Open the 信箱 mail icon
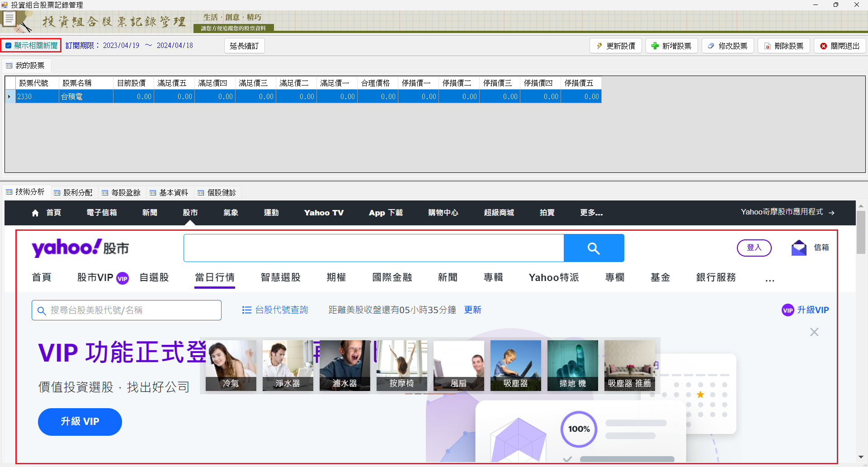The height and width of the screenshot is (467, 868). (799, 248)
